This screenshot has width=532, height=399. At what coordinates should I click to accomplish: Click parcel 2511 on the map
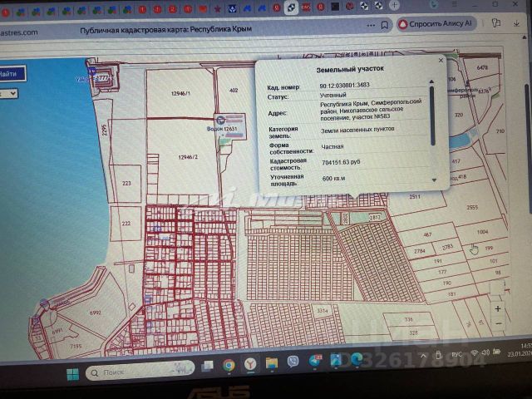click(x=415, y=196)
